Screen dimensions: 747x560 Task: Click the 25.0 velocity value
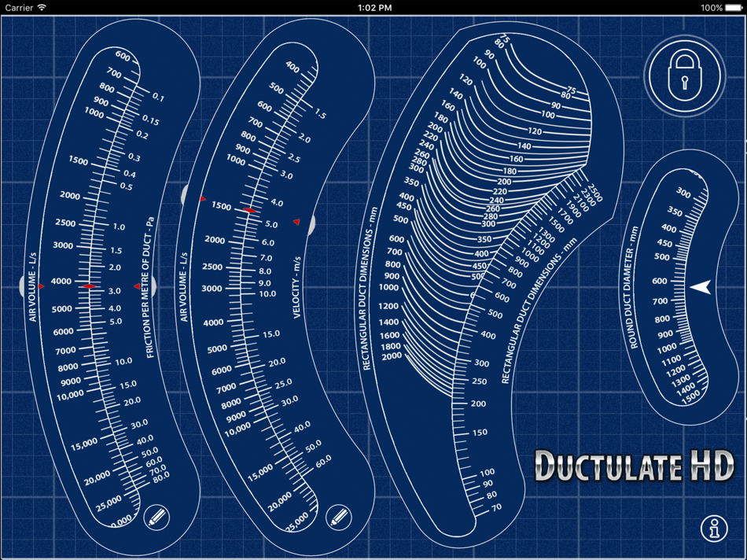[283, 384]
